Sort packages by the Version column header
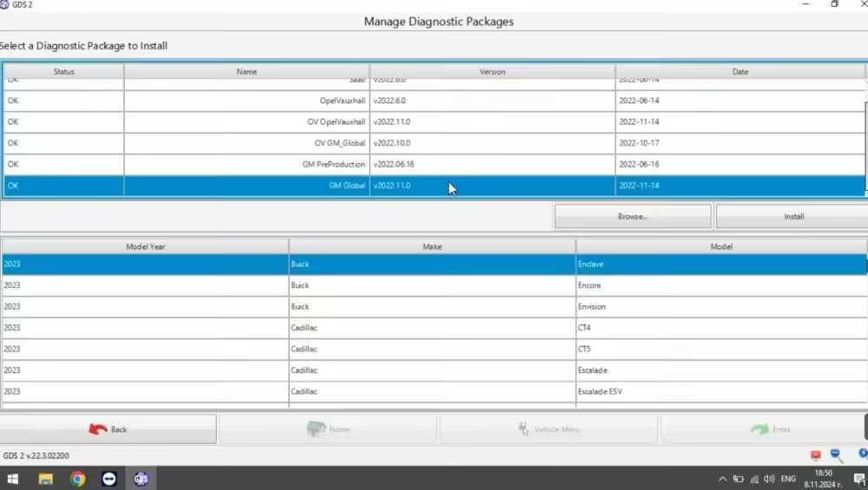Image resolution: width=868 pixels, height=490 pixels. coord(492,72)
